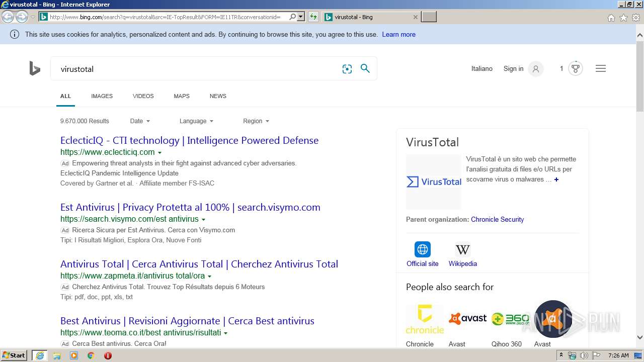The image size is (644, 362).
Task: Switch to MAPS tab
Action: [182, 96]
